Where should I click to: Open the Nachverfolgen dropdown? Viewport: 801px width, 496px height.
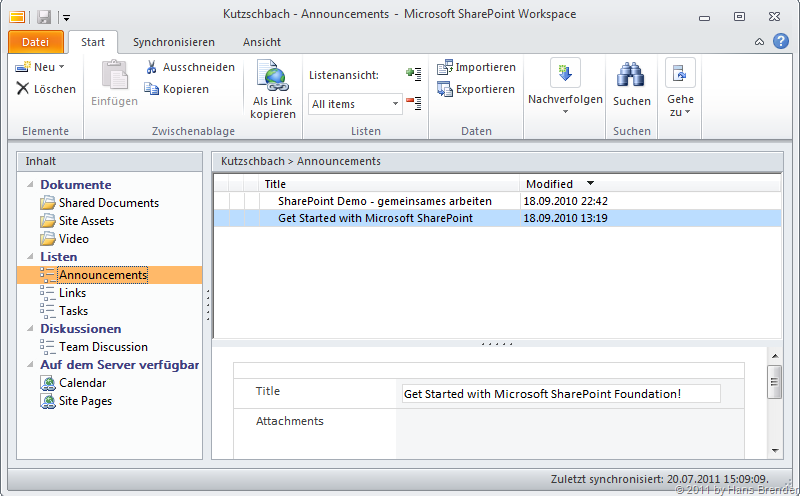[565, 111]
